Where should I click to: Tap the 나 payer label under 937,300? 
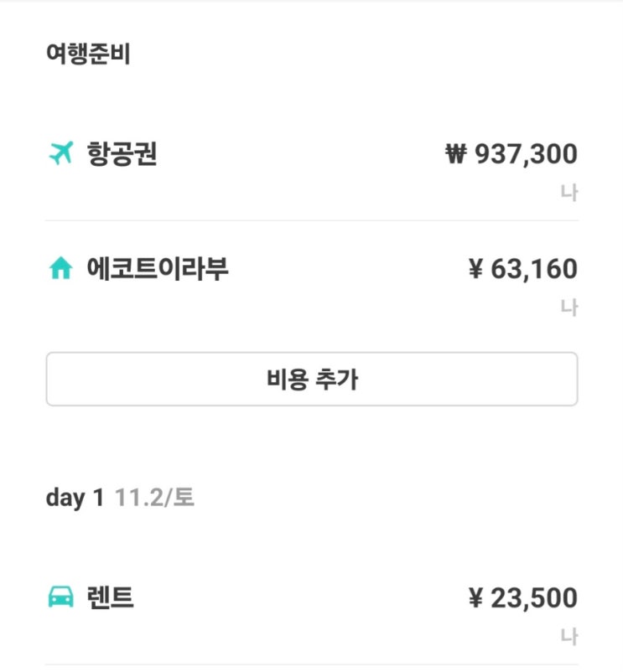(569, 194)
